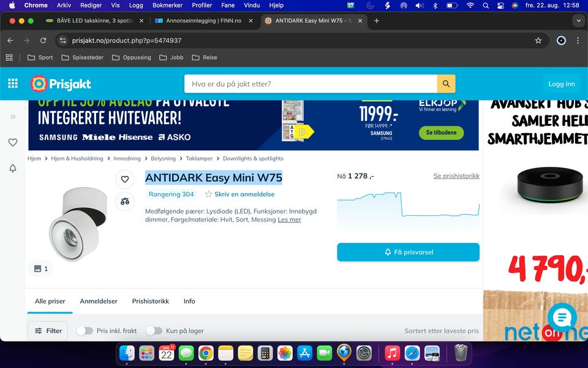
Task: Open the Reise bookmarks folder
Action: (205, 58)
